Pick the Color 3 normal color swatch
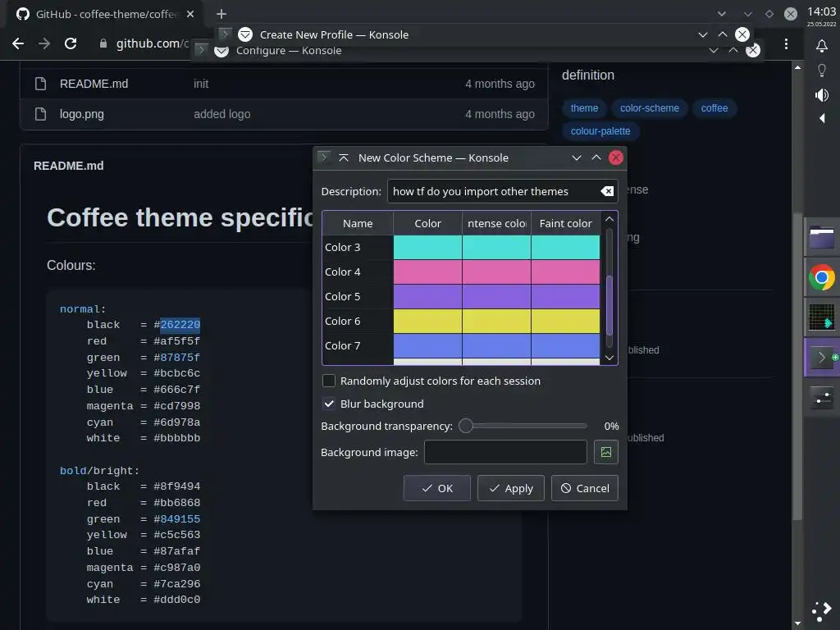This screenshot has width=840, height=630. pos(427,248)
